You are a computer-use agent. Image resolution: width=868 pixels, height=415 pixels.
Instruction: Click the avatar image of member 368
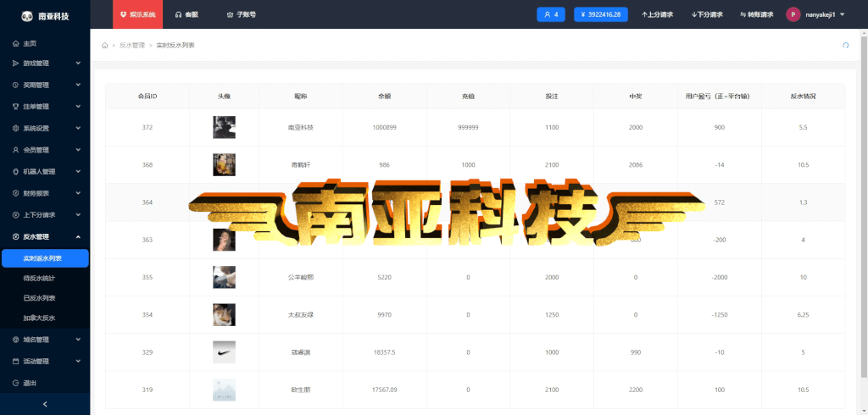pos(224,165)
